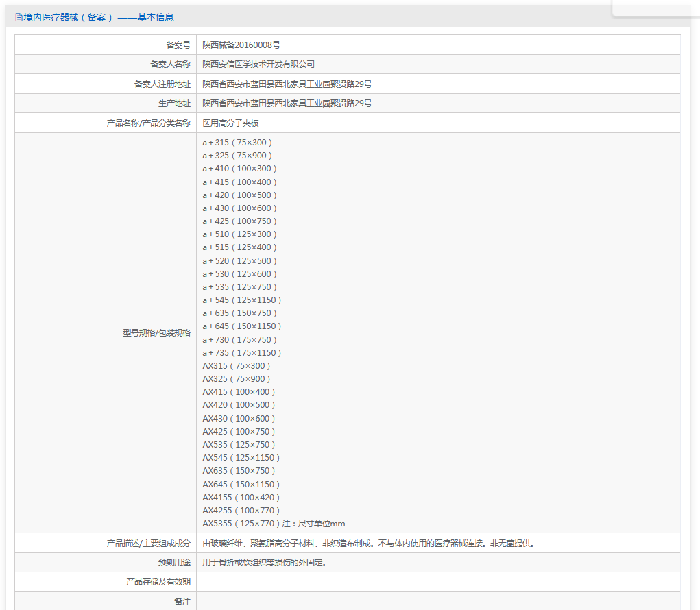The image size is (700, 610).
Task: Click the 预期用途 label
Action: coord(174,563)
